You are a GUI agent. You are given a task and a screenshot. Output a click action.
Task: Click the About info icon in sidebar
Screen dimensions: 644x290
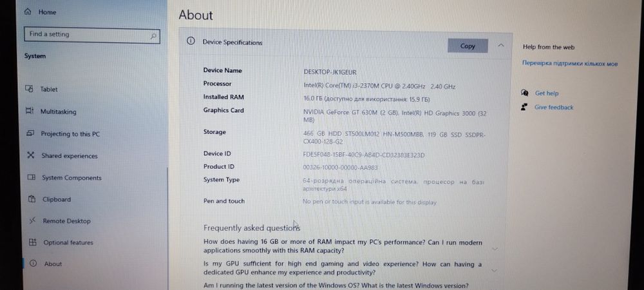33,264
